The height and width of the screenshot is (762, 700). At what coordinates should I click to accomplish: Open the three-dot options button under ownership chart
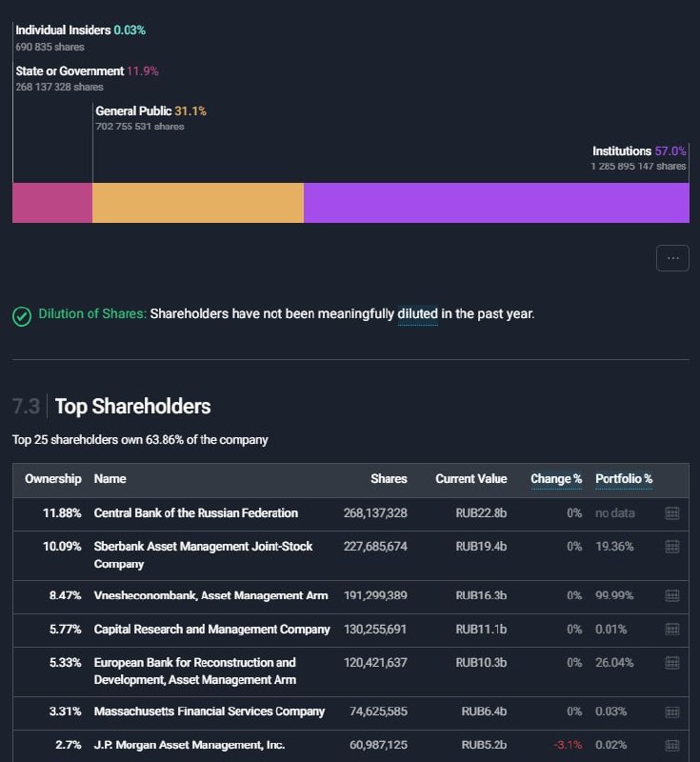click(x=672, y=258)
